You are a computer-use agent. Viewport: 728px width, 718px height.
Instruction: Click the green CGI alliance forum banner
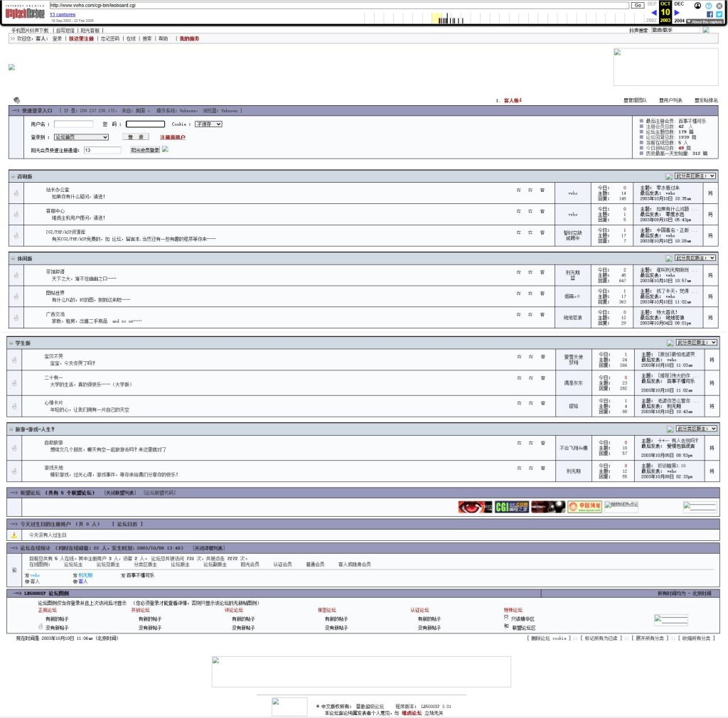click(510, 507)
